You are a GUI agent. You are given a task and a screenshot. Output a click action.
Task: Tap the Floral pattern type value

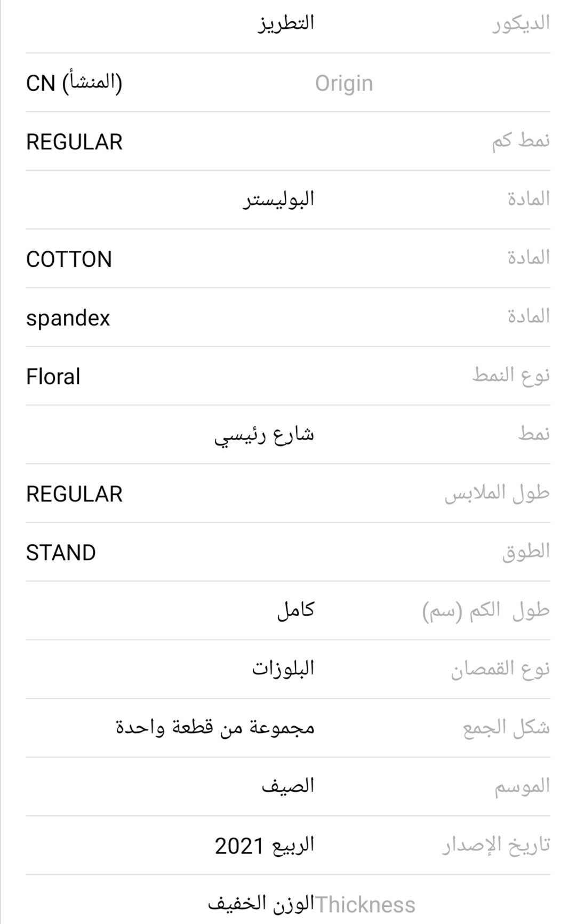[53, 377]
